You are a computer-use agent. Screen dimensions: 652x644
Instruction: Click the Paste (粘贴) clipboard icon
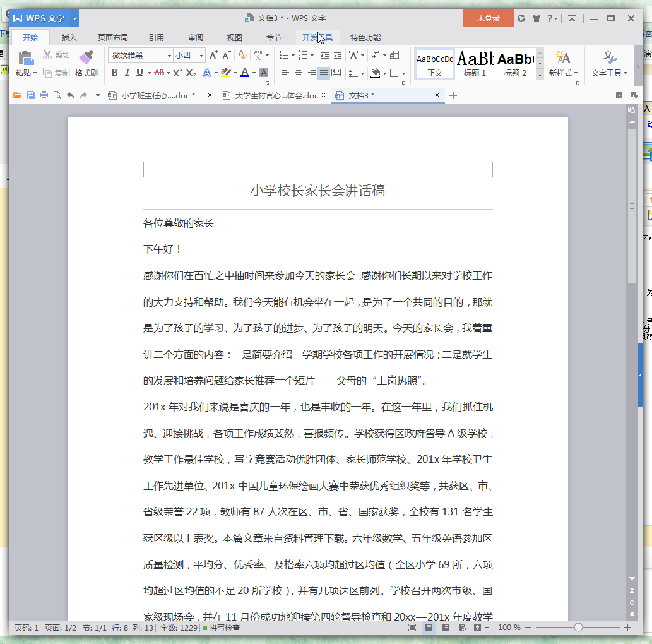click(x=26, y=57)
